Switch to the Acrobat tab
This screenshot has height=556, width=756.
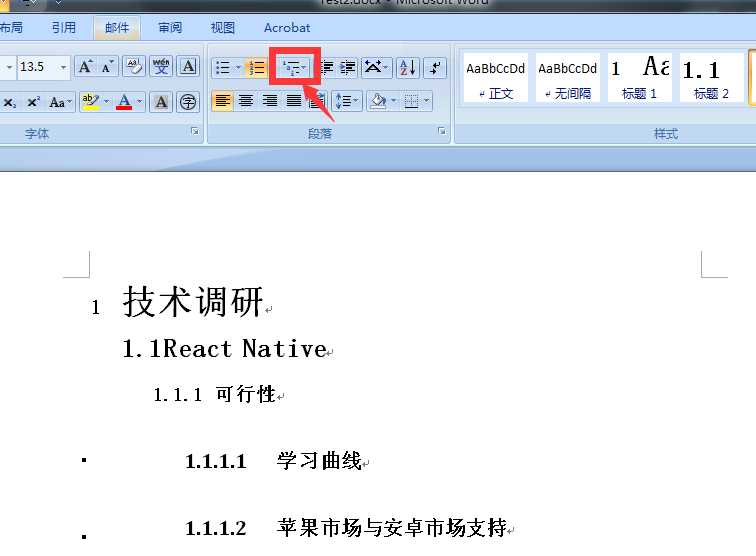point(287,27)
